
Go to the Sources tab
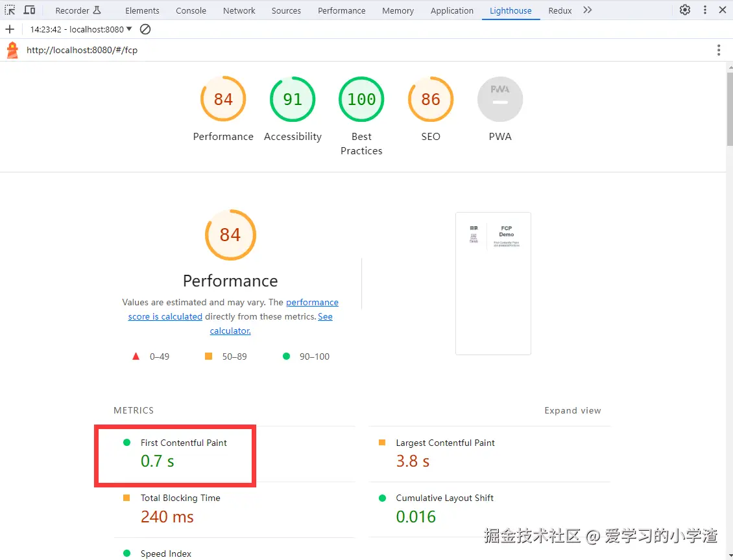[x=286, y=10]
